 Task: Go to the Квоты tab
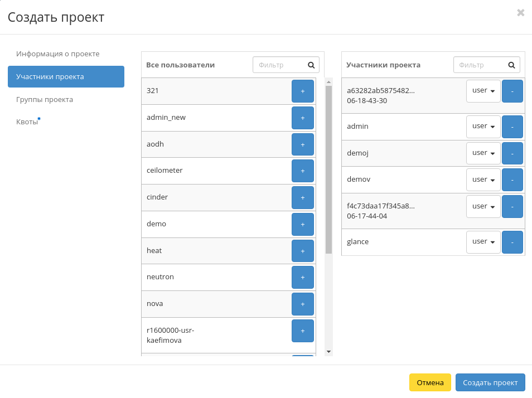(x=27, y=122)
